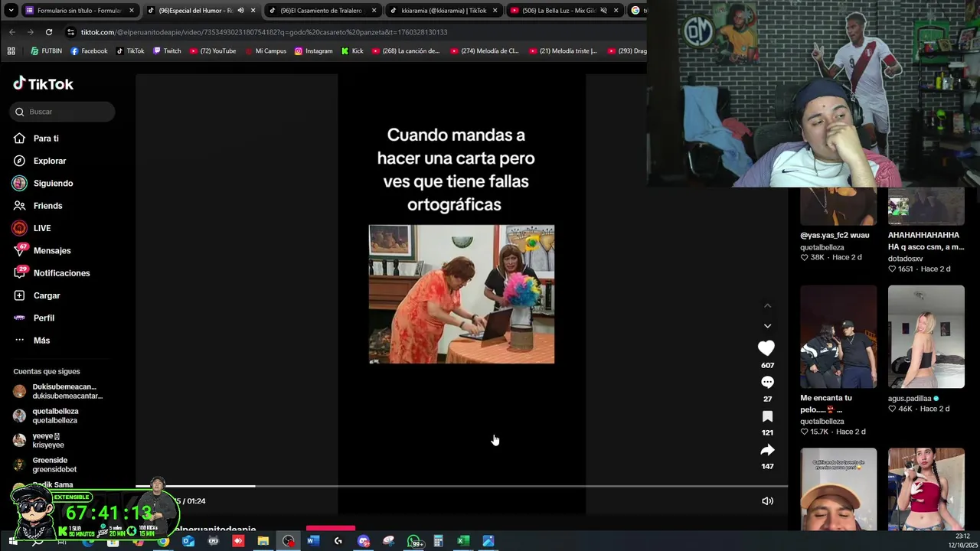Open the browser apps grid icon
The height and width of the screenshot is (551, 980).
pyautogui.click(x=11, y=51)
